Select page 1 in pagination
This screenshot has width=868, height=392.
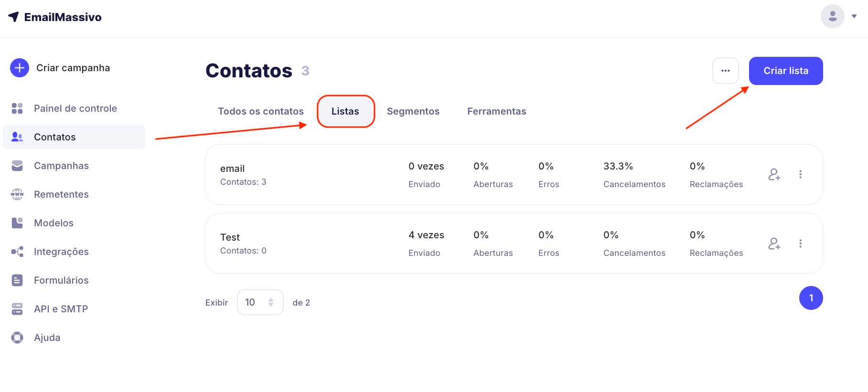point(811,298)
